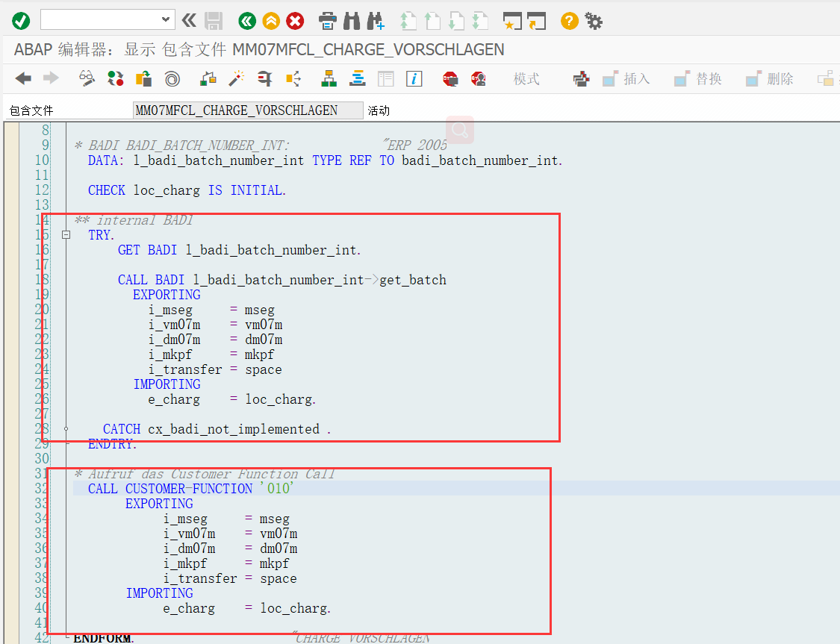
Task: Click the grayed Save diskette icon
Action: pos(214,22)
